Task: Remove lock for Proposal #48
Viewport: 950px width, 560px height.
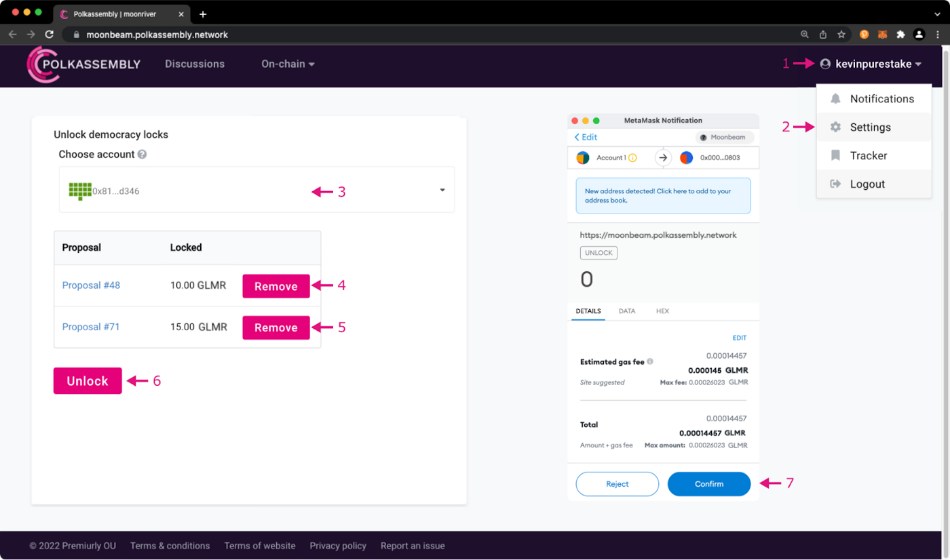Action: coord(276,286)
